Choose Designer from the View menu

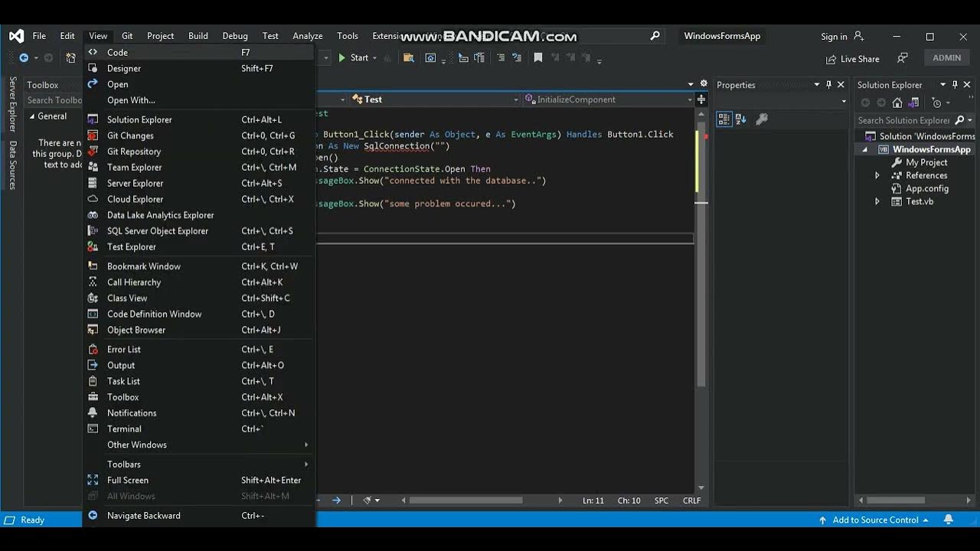199,68
